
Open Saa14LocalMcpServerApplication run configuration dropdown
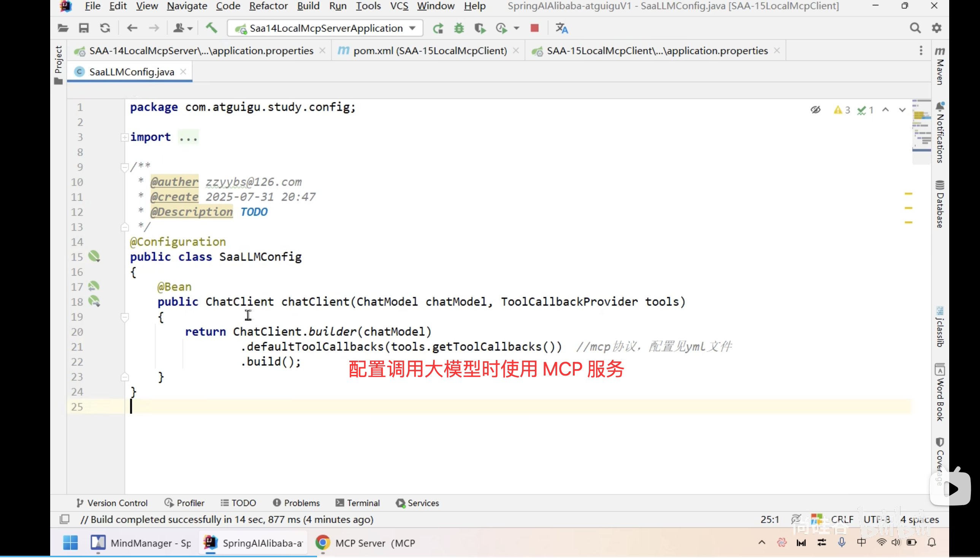tap(325, 28)
